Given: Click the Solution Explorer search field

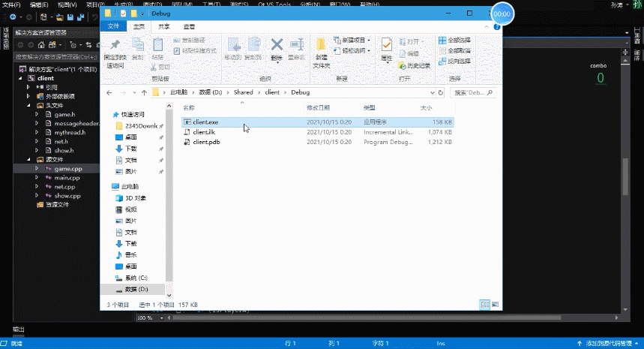Looking at the screenshot, I should (56, 57).
